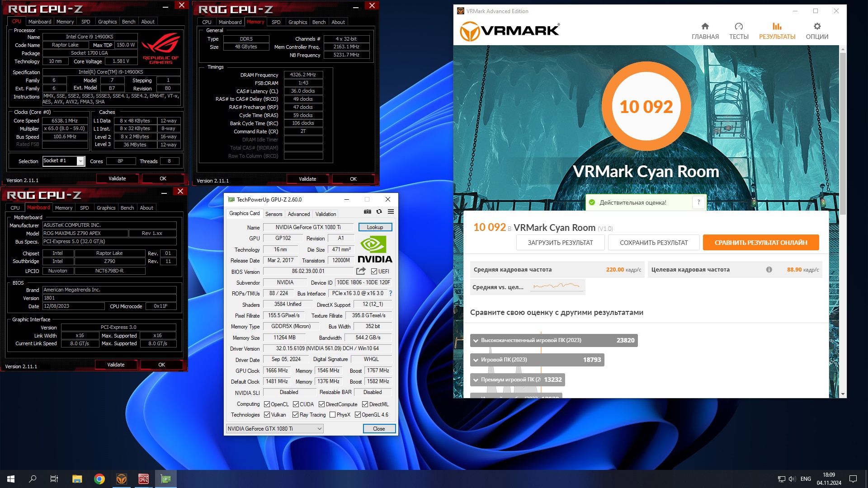
Task: Toggle the OpenCL checkbox
Action: [267, 404]
